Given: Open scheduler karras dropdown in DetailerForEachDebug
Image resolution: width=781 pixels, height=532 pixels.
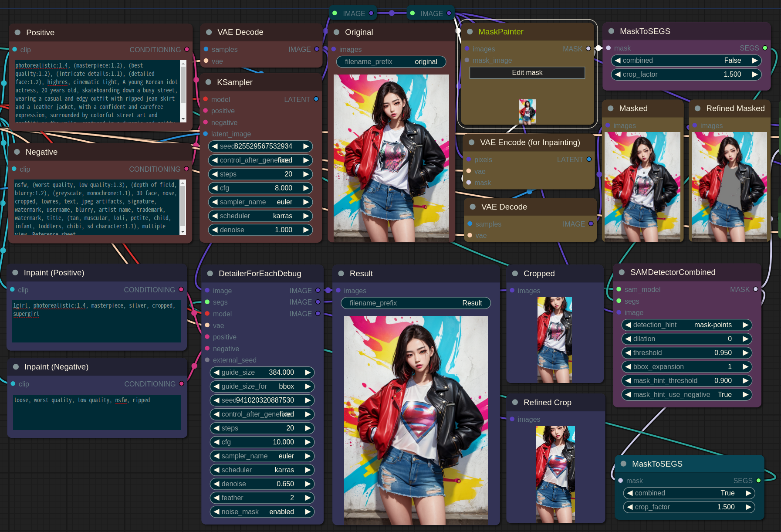Looking at the screenshot, I should [x=262, y=470].
